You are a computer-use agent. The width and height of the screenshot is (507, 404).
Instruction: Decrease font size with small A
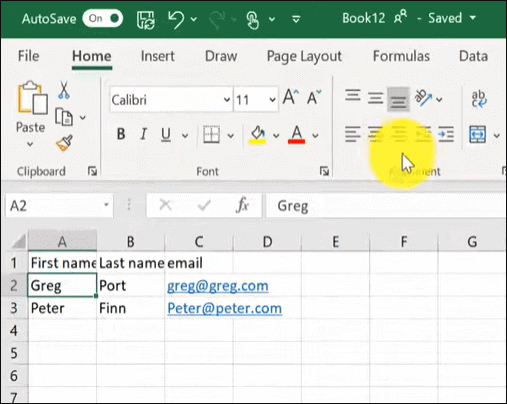coord(314,98)
